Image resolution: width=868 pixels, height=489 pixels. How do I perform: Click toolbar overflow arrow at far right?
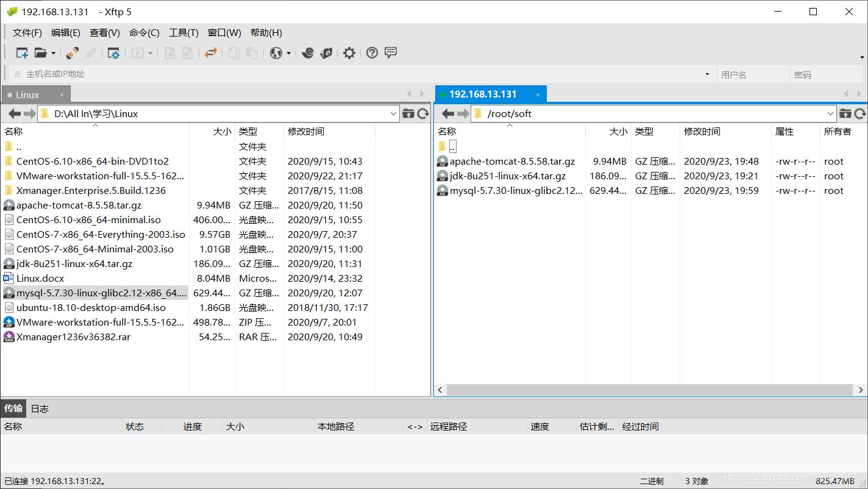click(863, 58)
